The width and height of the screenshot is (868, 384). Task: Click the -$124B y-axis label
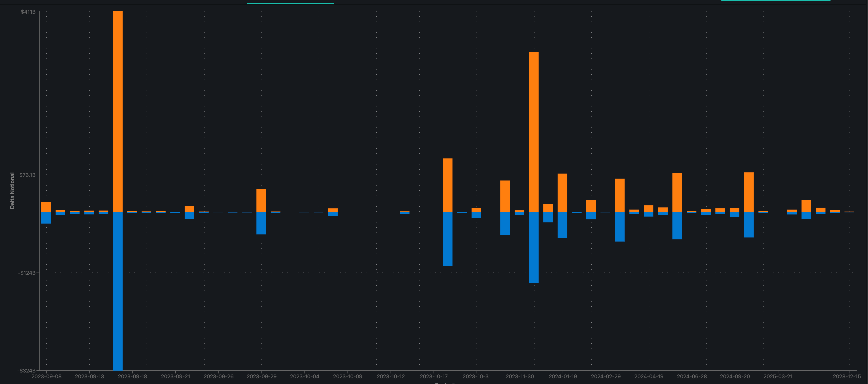click(x=27, y=273)
